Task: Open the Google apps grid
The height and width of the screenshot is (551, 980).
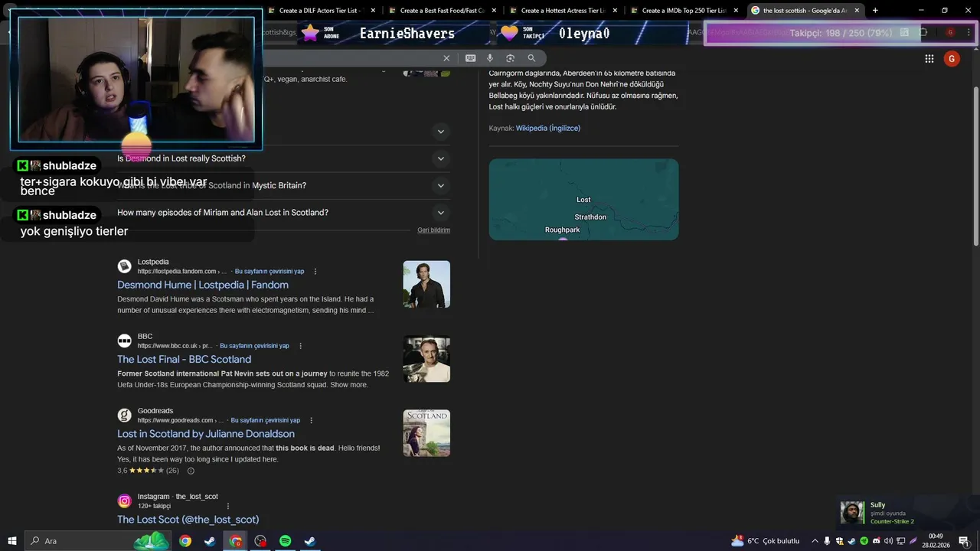Action: [929, 59]
